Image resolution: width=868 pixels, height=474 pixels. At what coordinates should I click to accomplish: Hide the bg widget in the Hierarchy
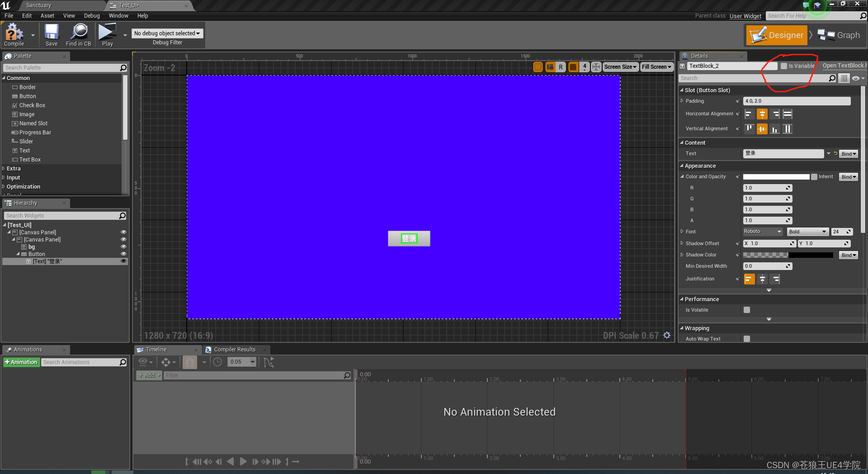tap(123, 246)
